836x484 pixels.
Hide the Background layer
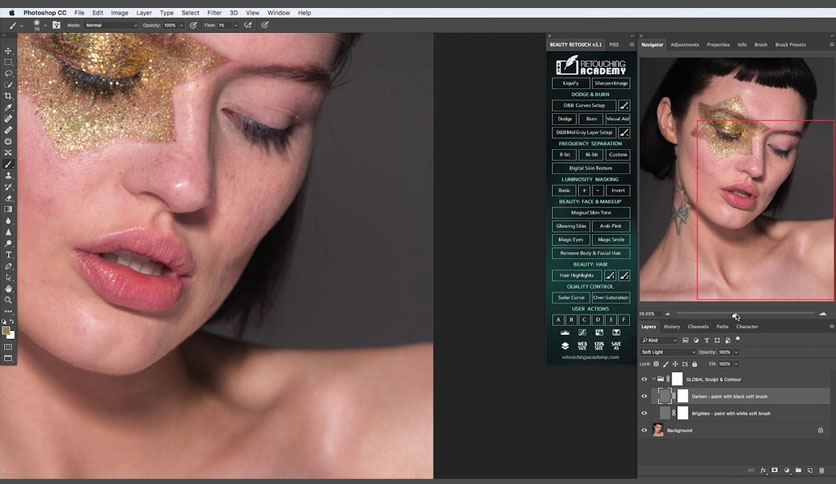pyautogui.click(x=644, y=430)
